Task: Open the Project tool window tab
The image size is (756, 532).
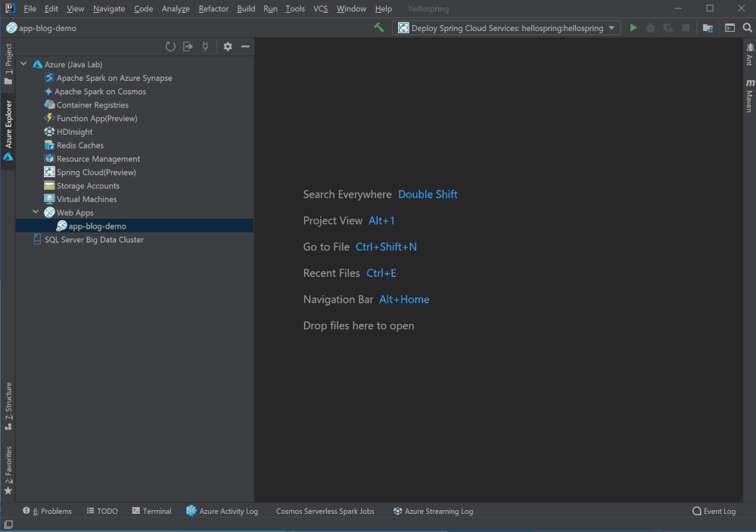Action: (x=8, y=64)
